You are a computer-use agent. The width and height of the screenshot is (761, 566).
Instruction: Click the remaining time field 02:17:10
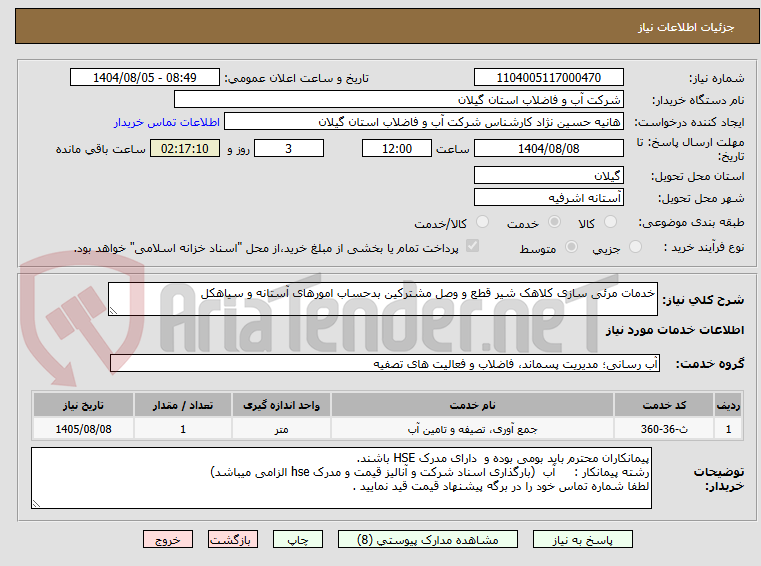pos(184,148)
